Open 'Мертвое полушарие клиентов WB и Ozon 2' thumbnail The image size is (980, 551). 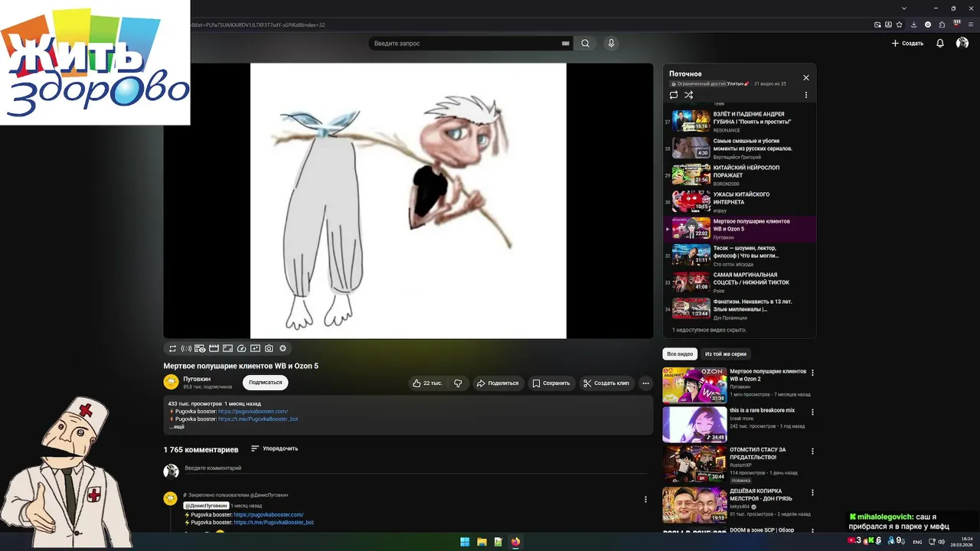click(x=694, y=385)
